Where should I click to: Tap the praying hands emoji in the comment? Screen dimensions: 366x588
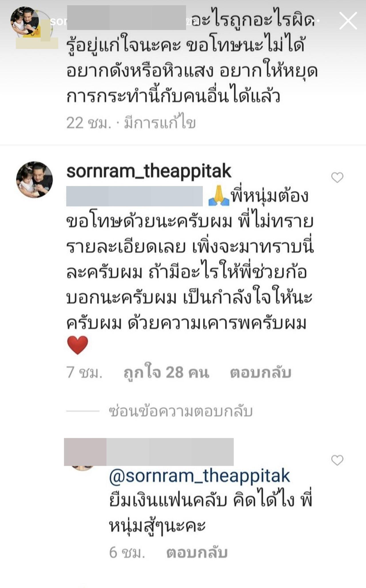[219, 197]
